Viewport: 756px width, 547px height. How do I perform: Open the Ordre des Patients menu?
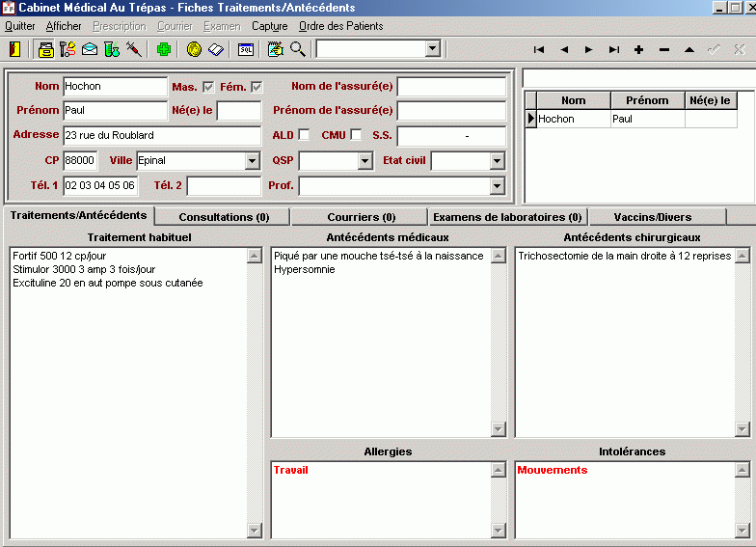[341, 26]
